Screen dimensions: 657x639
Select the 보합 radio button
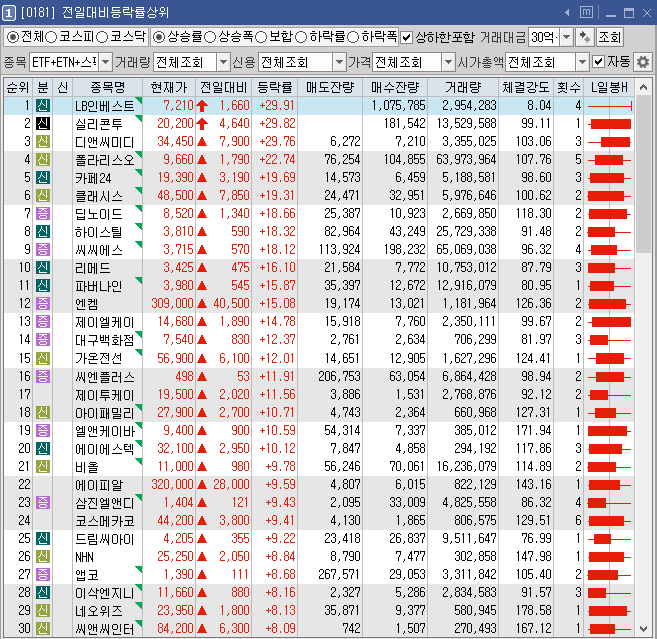tap(261, 37)
